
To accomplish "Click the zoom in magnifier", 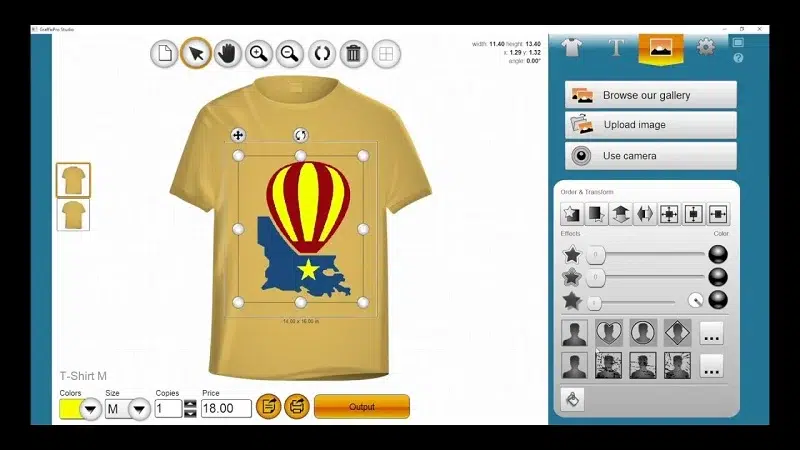I will point(259,54).
